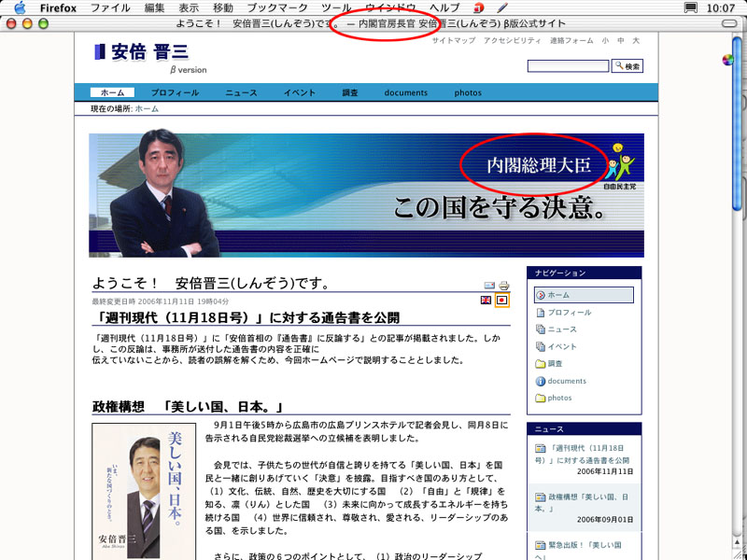Click the print page printer icon
The height and width of the screenshot is (560, 747).
click(504, 286)
